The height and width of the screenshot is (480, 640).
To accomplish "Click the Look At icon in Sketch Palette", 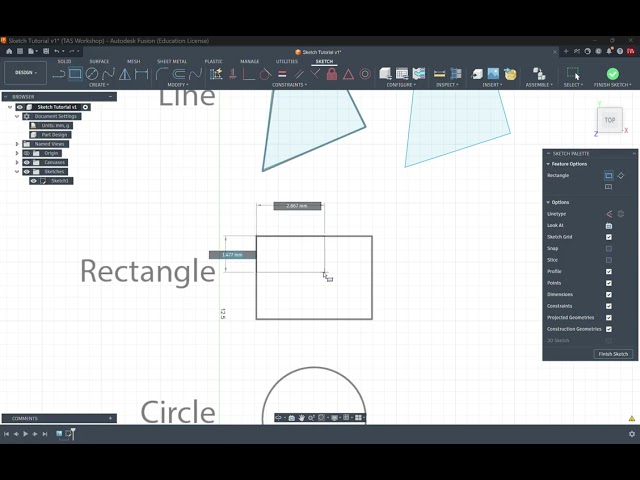I will point(609,225).
